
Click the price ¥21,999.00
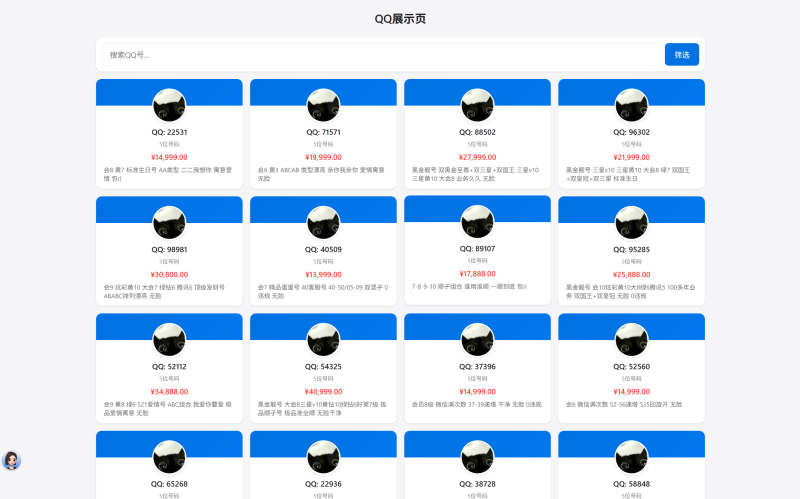pyautogui.click(x=632, y=157)
